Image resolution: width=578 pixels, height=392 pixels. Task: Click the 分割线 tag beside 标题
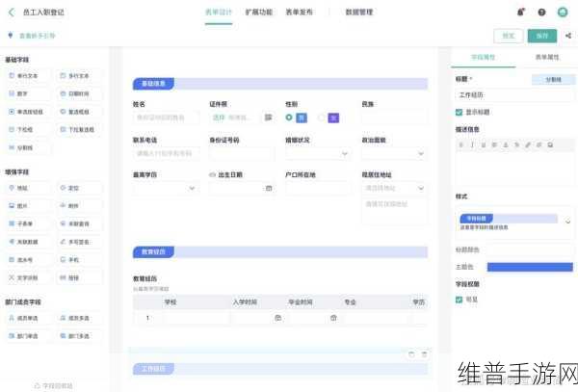coord(553,79)
